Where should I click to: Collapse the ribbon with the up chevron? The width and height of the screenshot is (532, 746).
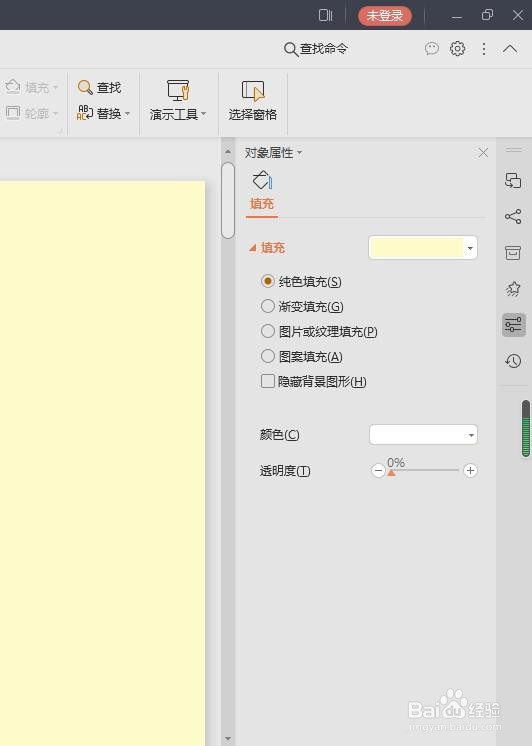tap(510, 49)
